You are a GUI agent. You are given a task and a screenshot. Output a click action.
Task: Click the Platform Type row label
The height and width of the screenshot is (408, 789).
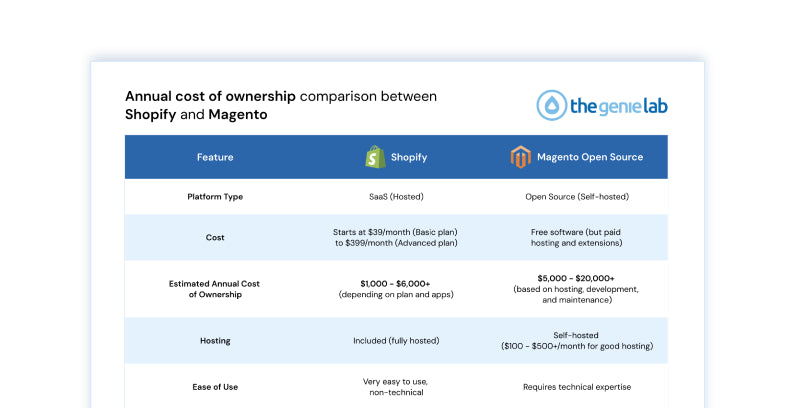tap(215, 196)
